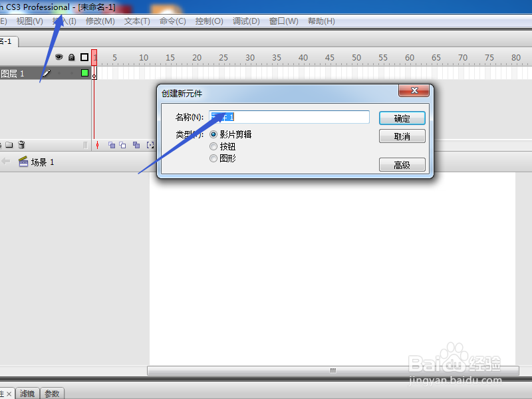Image resolution: width=532 pixels, height=399 pixels.
Task: Select the 按钮 symbol type radio button
Action: point(213,146)
